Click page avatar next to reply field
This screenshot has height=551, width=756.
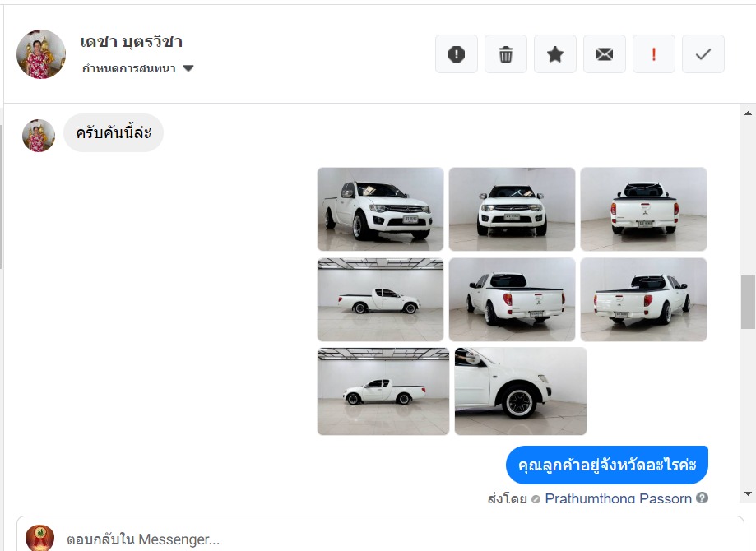tap(39, 538)
